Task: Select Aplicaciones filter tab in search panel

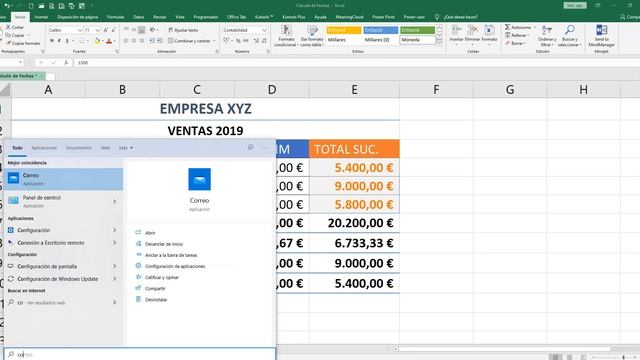Action: (x=44, y=148)
